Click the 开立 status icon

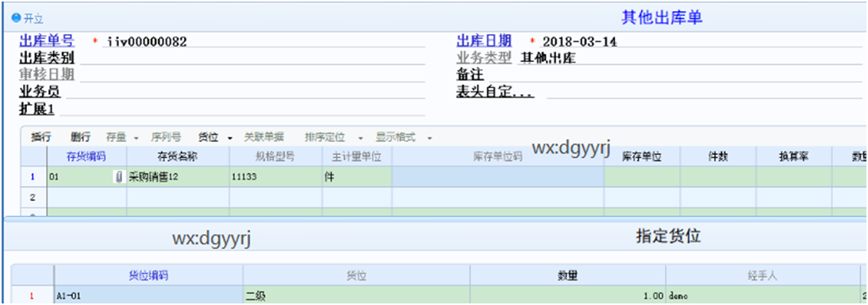click(x=16, y=18)
